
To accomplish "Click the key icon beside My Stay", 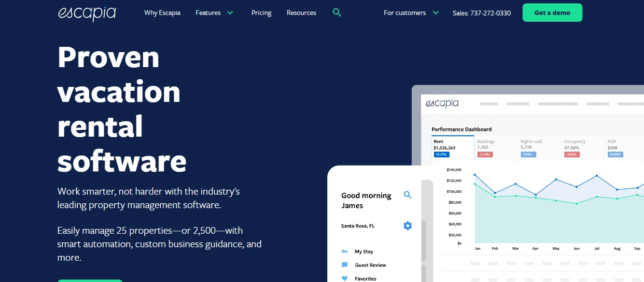I will [345, 252].
